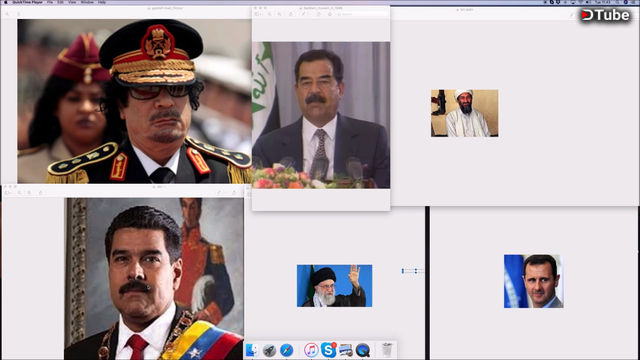Open Skype from the Dock
Screen dimensions: 640x360
(328, 350)
